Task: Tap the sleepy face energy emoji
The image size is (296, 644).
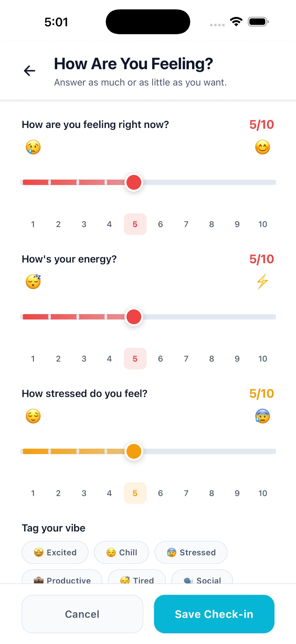Action: pos(33,281)
